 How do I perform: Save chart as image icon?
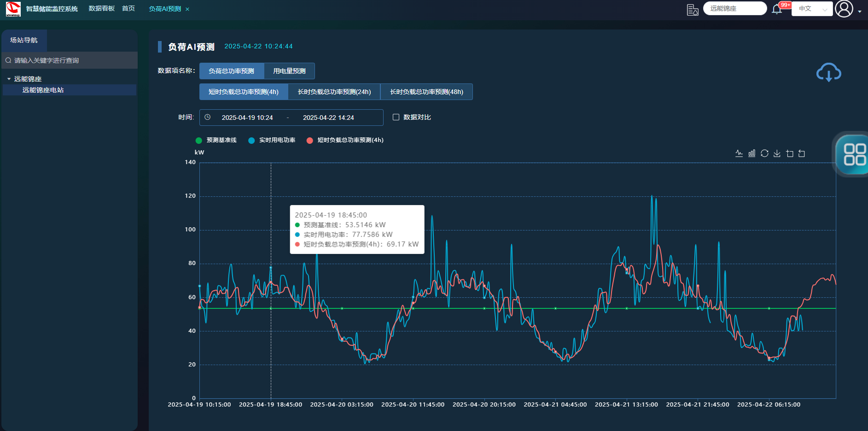pyautogui.click(x=777, y=154)
